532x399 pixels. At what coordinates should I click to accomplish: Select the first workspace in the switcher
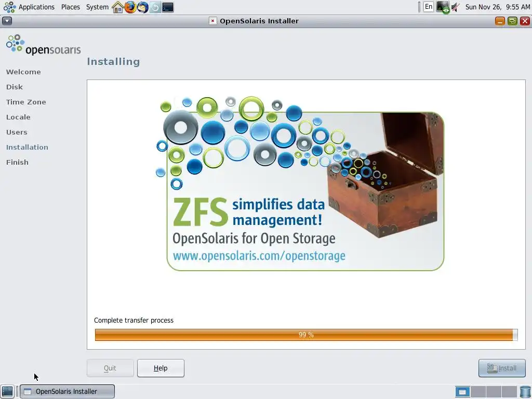pyautogui.click(x=462, y=392)
